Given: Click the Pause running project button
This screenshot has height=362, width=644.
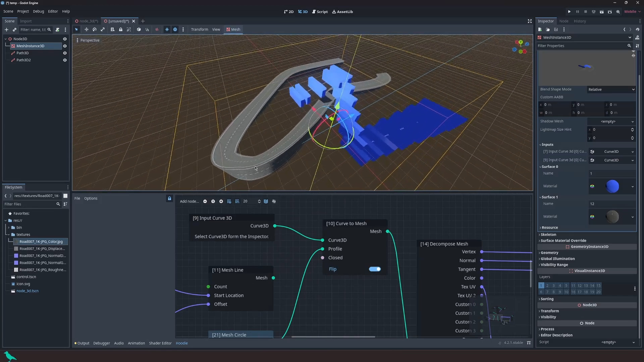Looking at the screenshot, I should 578,12.
